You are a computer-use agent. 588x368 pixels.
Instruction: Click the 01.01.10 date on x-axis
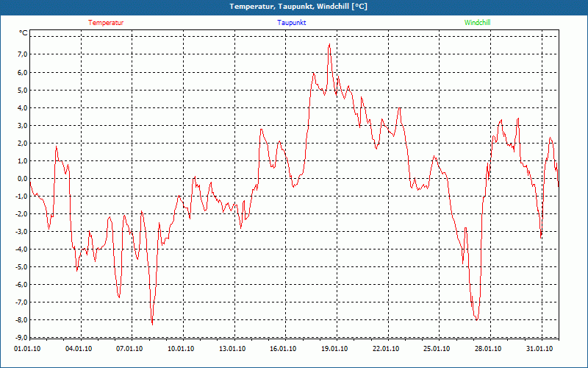27,349
